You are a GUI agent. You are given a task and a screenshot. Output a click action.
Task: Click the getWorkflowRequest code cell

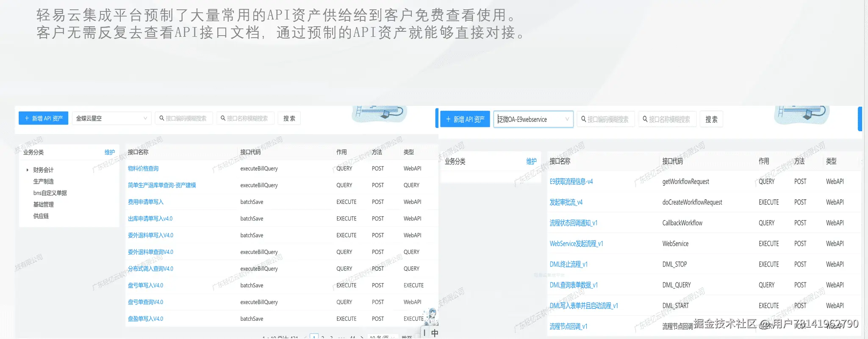(x=685, y=182)
